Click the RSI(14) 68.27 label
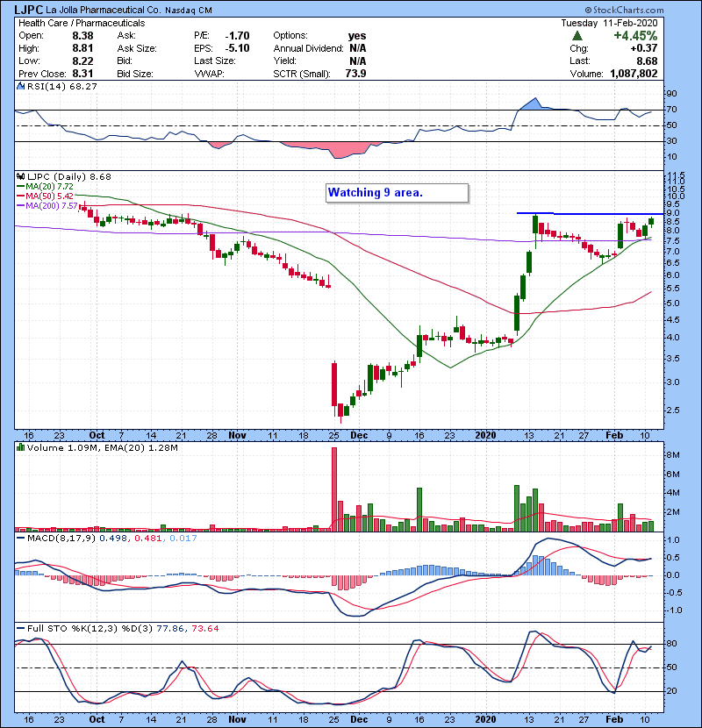Image resolution: width=702 pixels, height=728 pixels. click(62, 86)
